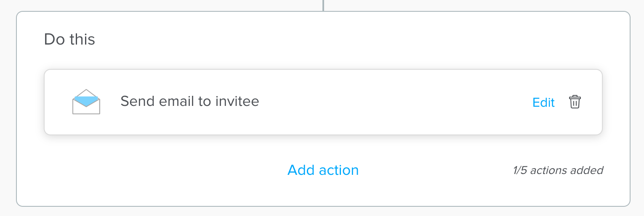Click the open envelope email icon
The image size is (644, 216).
(86, 102)
